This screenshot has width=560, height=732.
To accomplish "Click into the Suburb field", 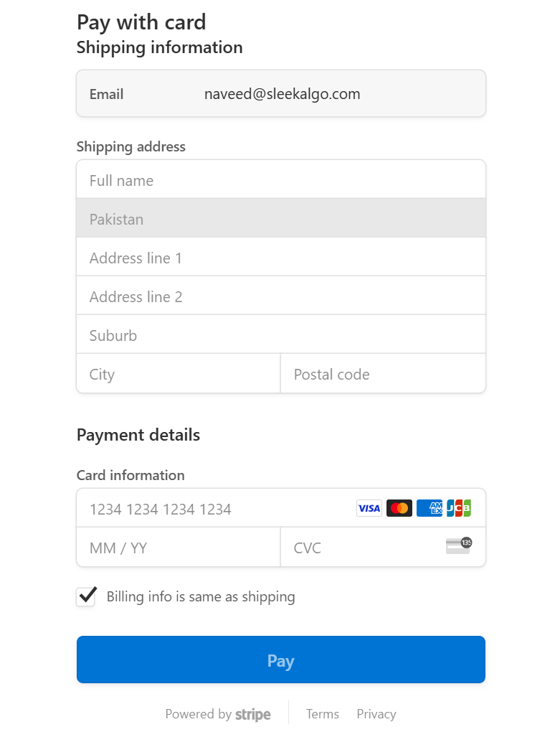I will point(281,335).
